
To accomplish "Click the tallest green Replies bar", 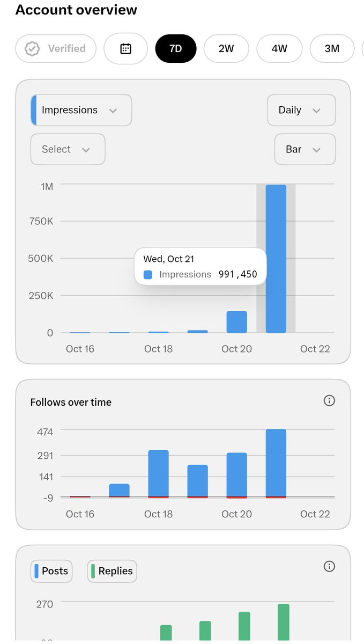I will (x=284, y=622).
